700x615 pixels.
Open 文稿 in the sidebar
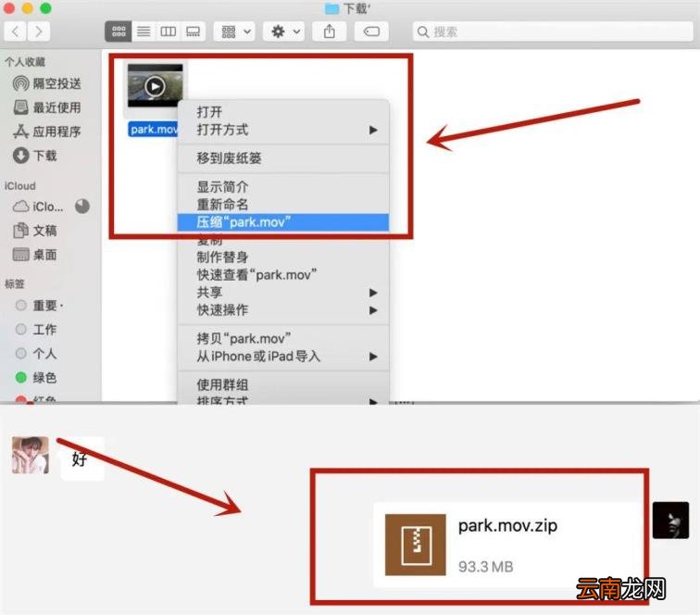point(35,231)
